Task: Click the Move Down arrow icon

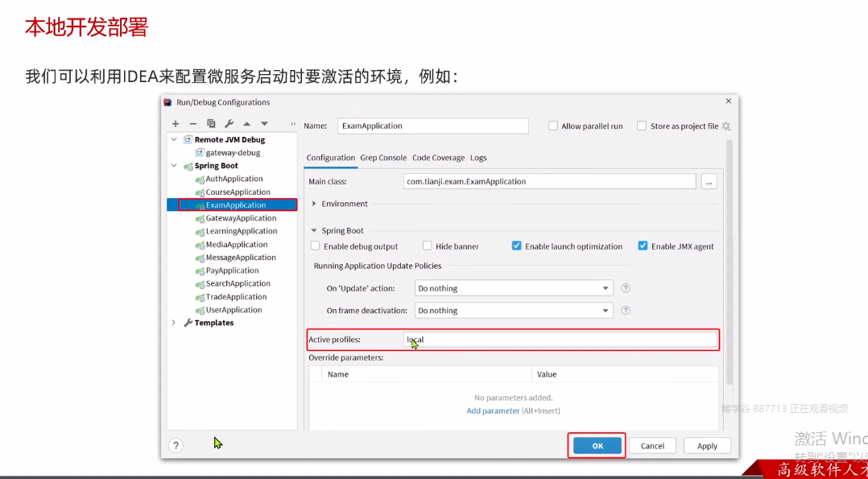Action: tap(265, 124)
